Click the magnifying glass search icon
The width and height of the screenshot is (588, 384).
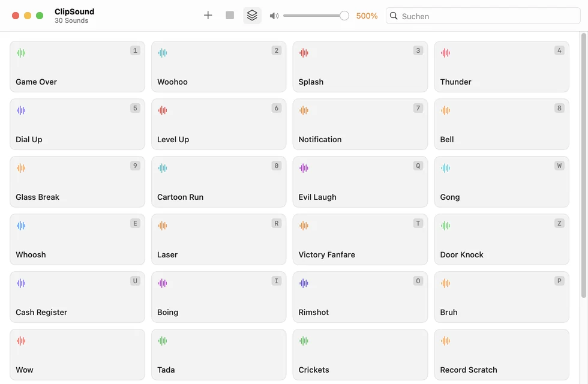(394, 16)
